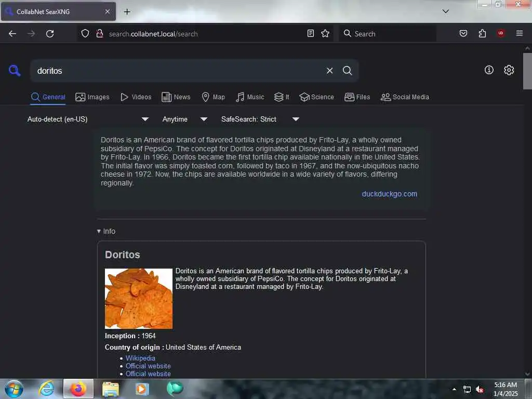Reload the page with the refresh icon
532x399 pixels.
(50, 34)
